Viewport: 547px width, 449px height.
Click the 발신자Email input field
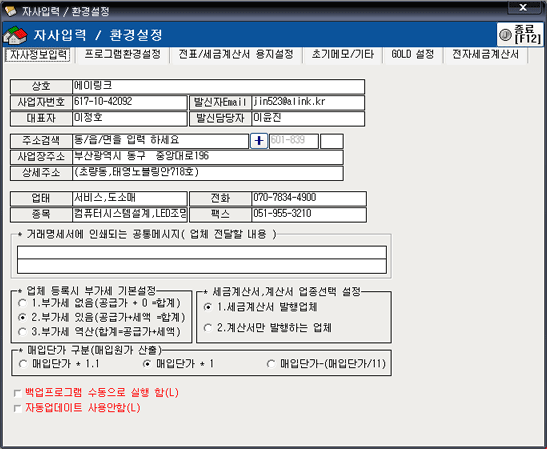tap(308, 103)
